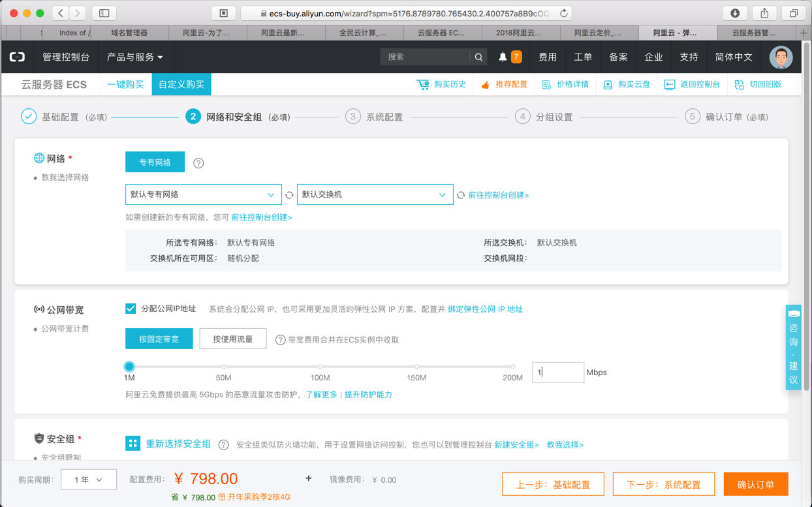Switch to 域名管理器 browser tab
This screenshot has height=507, width=812.
(x=129, y=33)
